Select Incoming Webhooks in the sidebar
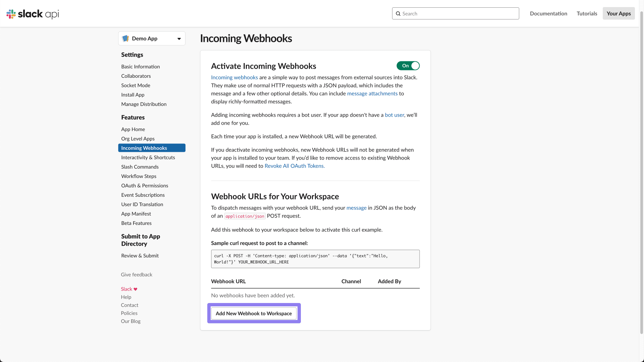This screenshot has width=644, height=362. click(144, 148)
